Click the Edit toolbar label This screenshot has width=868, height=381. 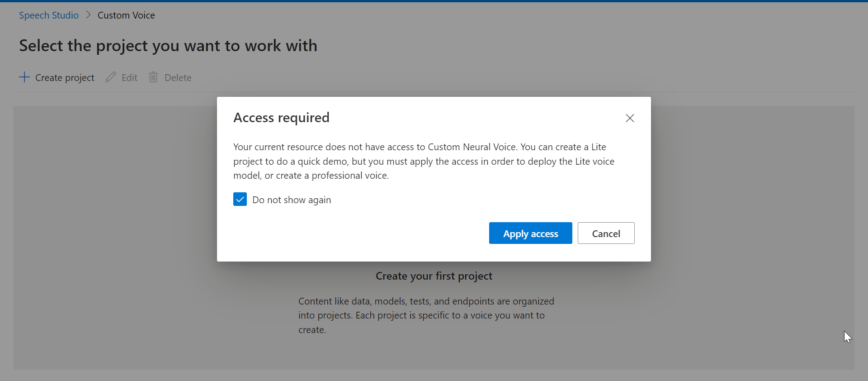(129, 78)
